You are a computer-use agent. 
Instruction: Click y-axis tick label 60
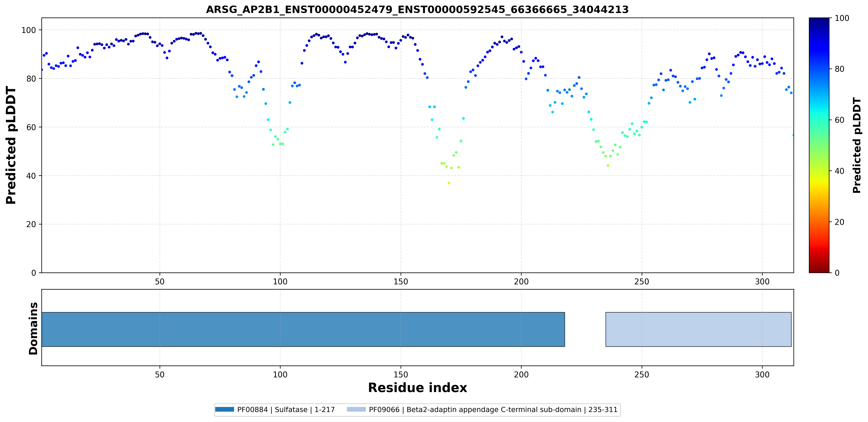click(x=31, y=127)
